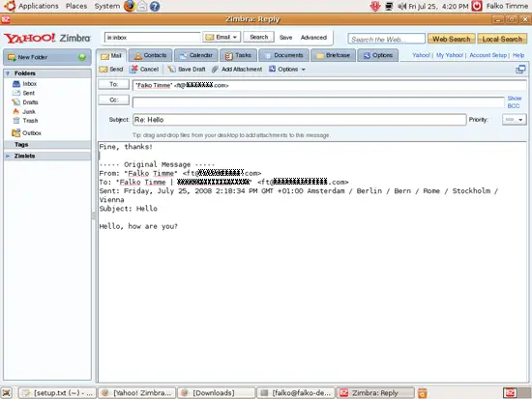Click the Show Desktop icon in taskbar
532x399 pixels.
(x=7, y=393)
